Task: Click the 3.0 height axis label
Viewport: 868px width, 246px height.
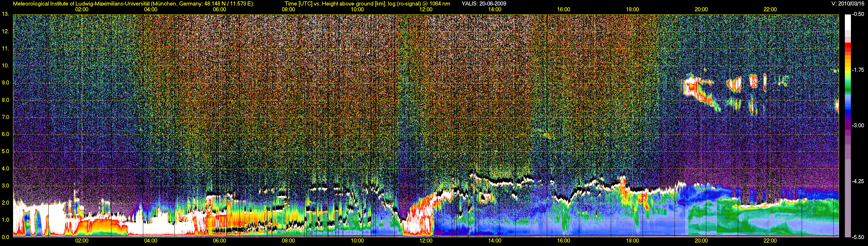Action: [5, 186]
